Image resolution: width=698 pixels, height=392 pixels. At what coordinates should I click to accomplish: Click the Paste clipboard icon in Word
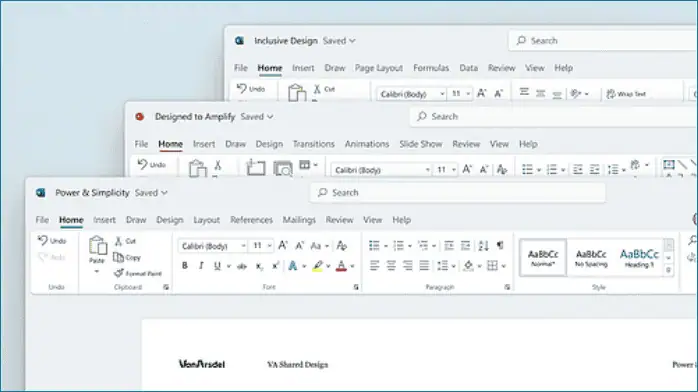pos(97,245)
